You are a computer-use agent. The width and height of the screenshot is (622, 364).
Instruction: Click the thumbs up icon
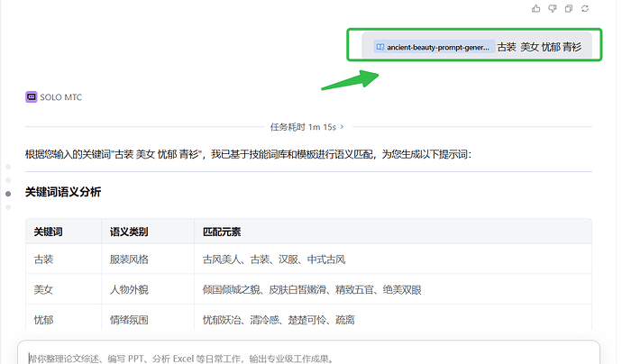point(536,8)
